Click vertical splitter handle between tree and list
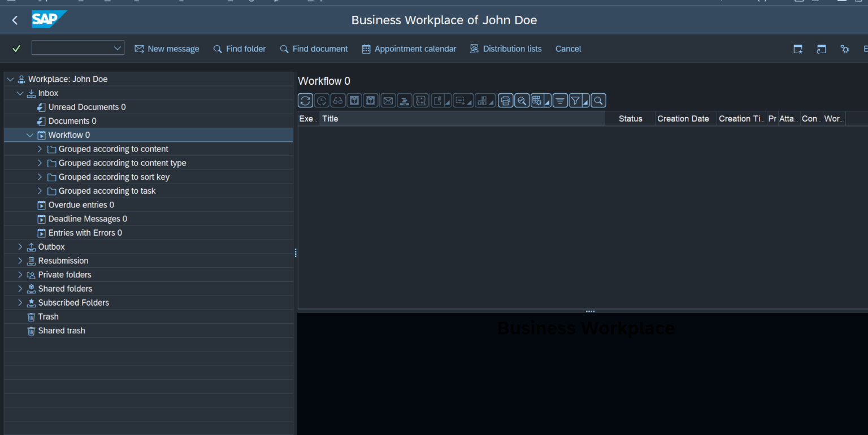 (296, 253)
